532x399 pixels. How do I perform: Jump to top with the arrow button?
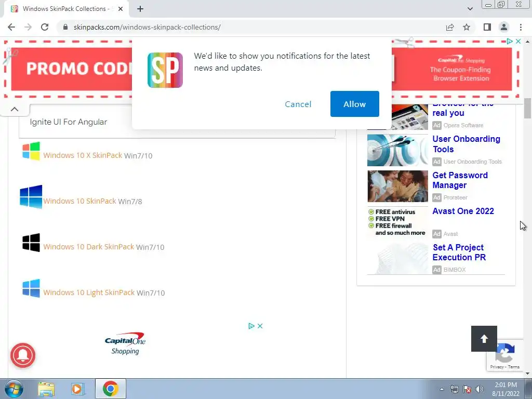coord(484,339)
